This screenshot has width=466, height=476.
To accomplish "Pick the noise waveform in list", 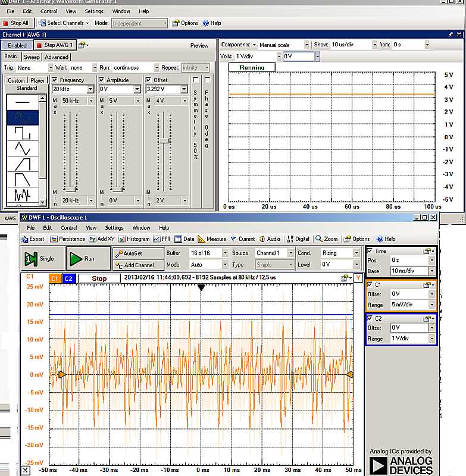I will (23, 194).
